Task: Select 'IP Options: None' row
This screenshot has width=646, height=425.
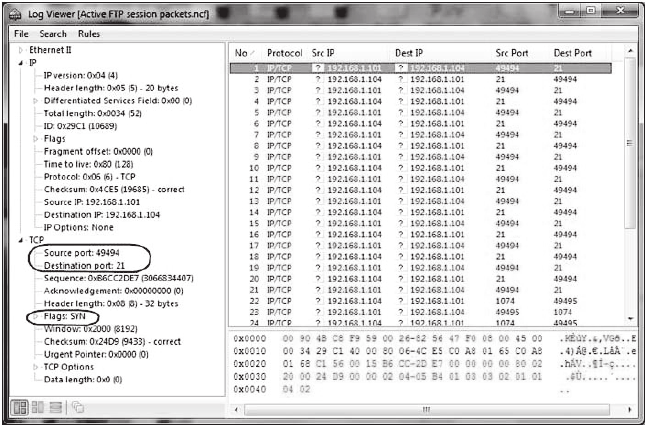Action: point(78,227)
